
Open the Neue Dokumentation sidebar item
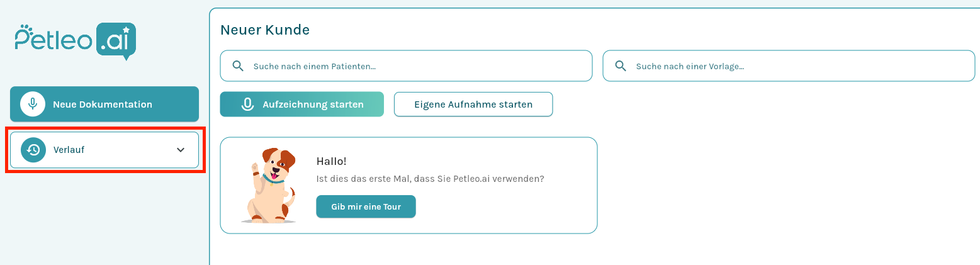pos(104,104)
